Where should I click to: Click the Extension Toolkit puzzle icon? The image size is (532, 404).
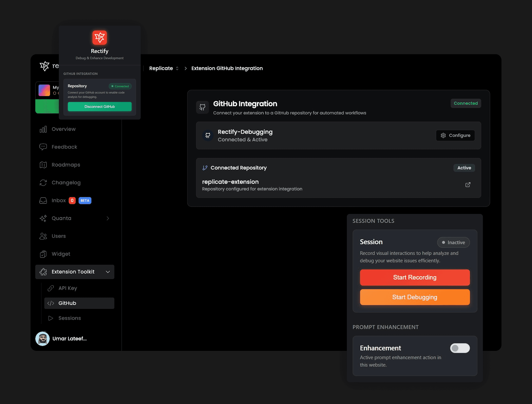click(x=43, y=272)
